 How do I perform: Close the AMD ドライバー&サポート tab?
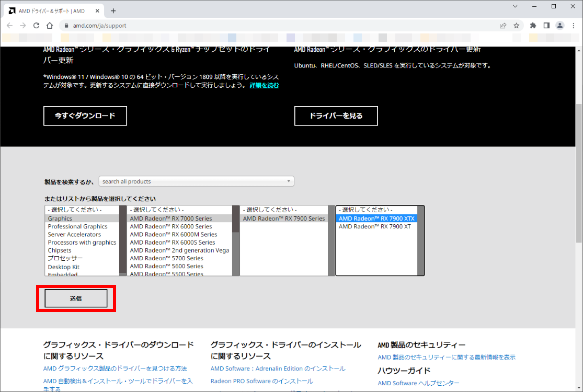click(97, 11)
